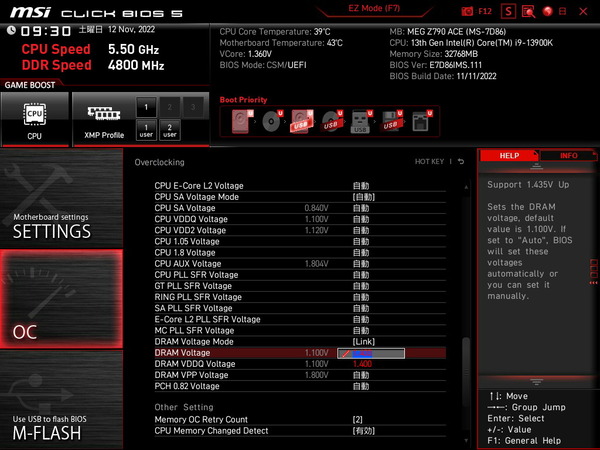Click the scroll up arrow of settings list
600x450 pixels.
click(466, 187)
